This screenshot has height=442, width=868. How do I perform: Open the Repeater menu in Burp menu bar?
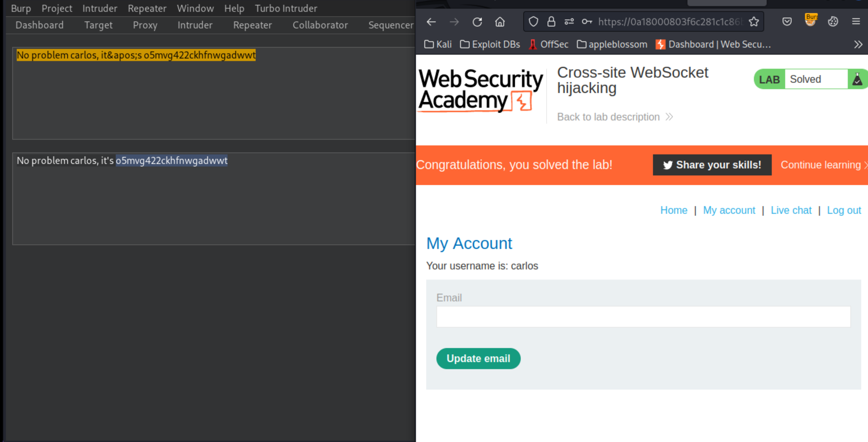coord(147,8)
